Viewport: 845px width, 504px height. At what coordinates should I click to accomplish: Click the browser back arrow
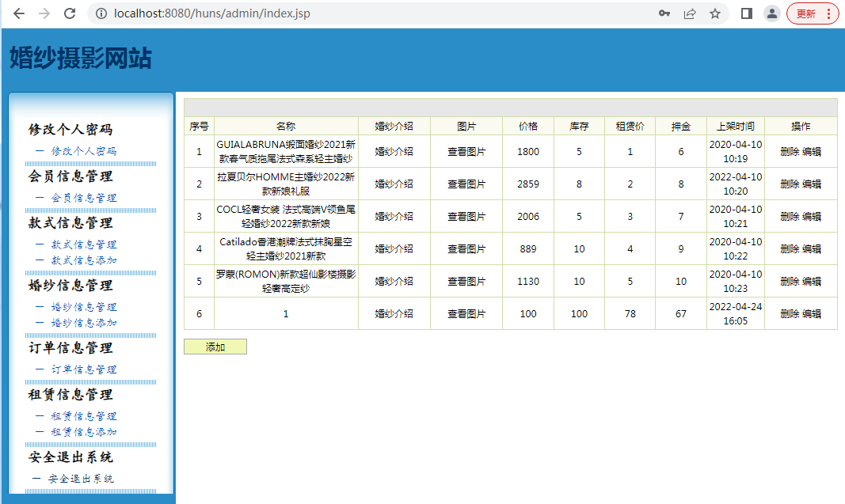(x=19, y=13)
